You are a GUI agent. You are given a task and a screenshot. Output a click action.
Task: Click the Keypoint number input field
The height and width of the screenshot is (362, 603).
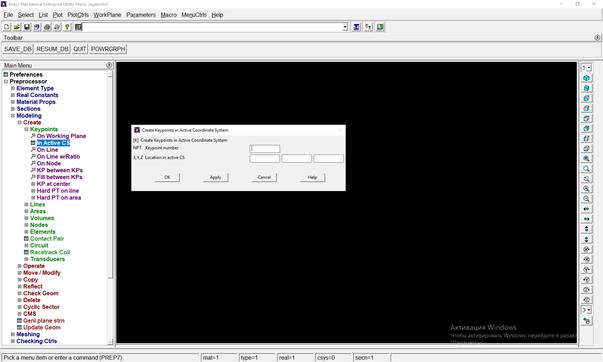click(265, 148)
